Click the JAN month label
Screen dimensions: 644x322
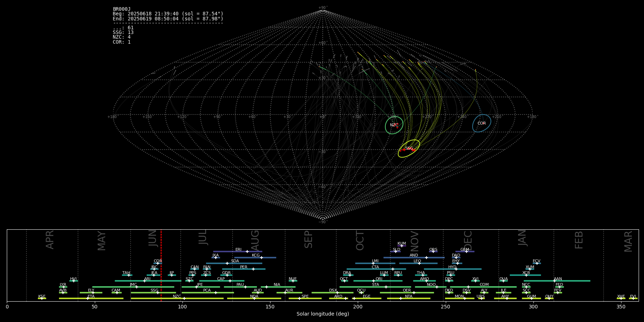[522, 238]
